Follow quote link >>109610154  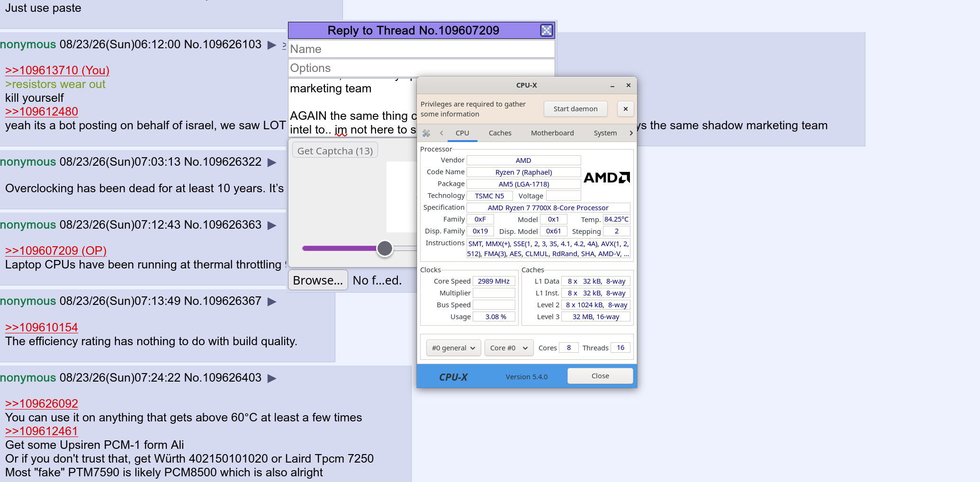(x=42, y=328)
